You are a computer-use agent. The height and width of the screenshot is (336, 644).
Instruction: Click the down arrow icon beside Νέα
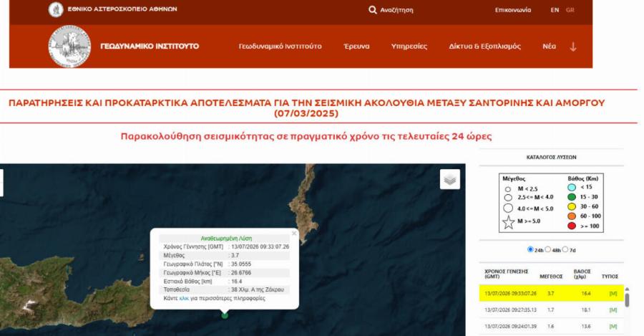point(573,47)
